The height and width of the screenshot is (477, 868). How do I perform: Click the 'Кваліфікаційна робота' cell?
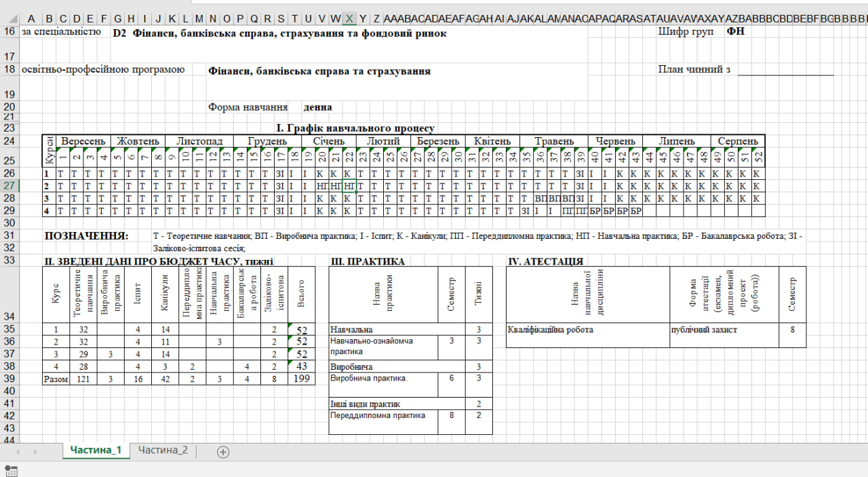point(588,335)
